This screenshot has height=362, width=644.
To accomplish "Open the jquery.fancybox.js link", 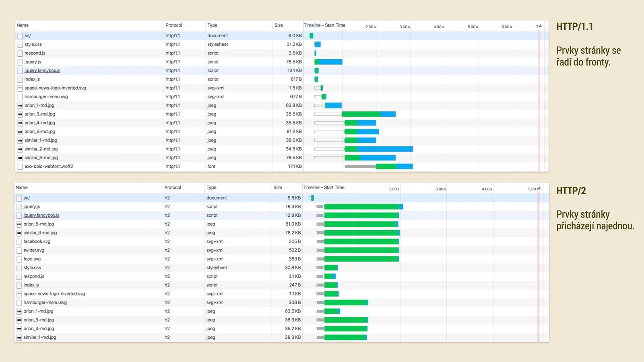I will [x=42, y=70].
